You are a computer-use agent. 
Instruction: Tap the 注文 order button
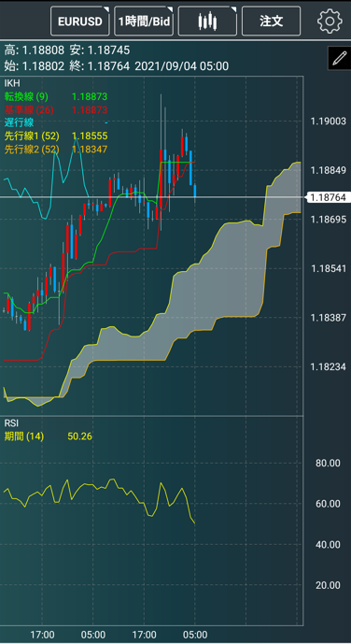point(271,21)
